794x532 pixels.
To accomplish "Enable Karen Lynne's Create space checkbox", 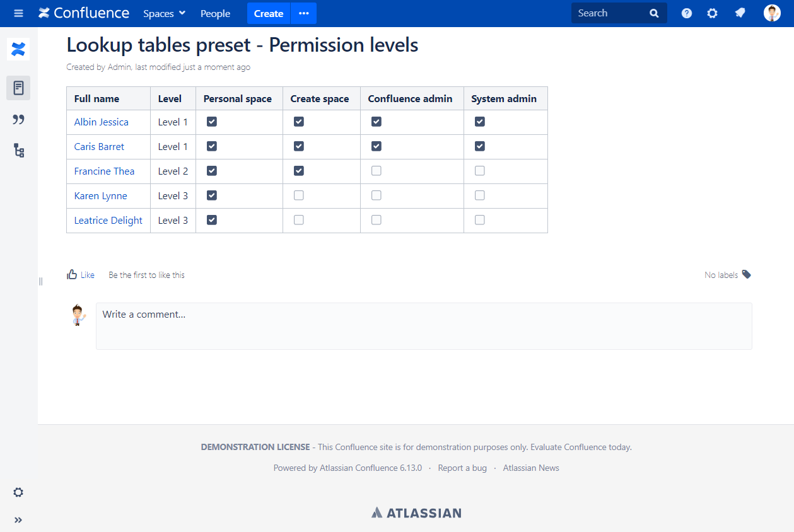I will tap(299, 195).
